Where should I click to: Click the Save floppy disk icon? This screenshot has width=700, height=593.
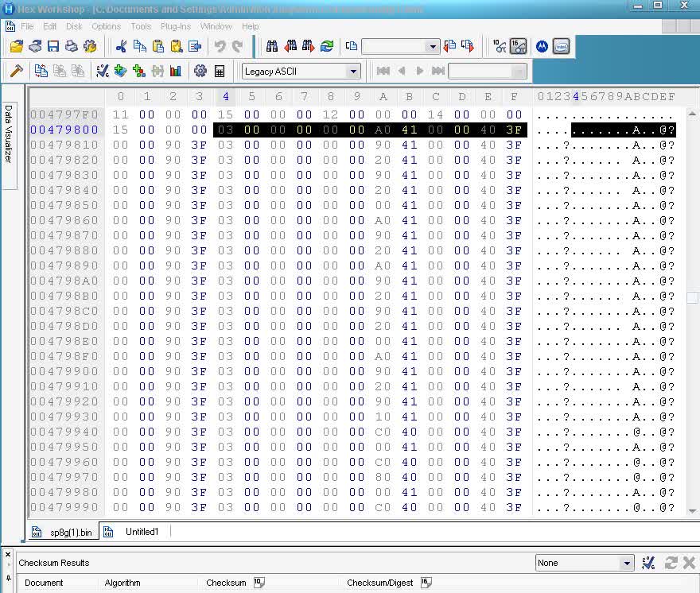(x=53, y=47)
